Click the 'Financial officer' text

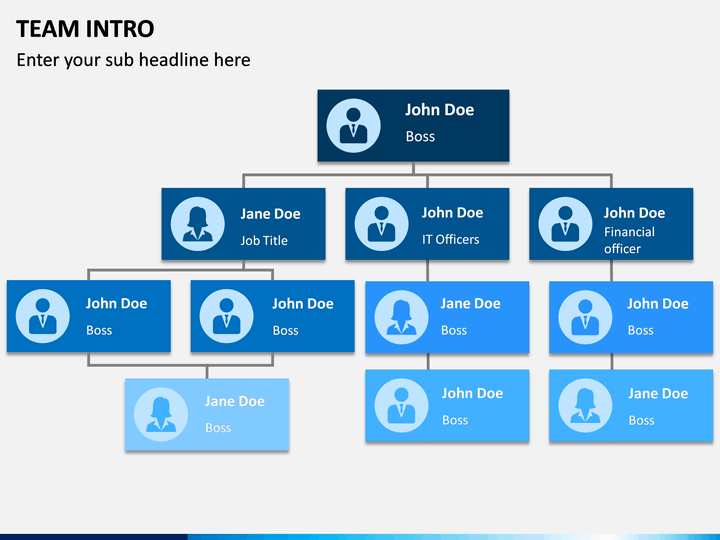(629, 240)
